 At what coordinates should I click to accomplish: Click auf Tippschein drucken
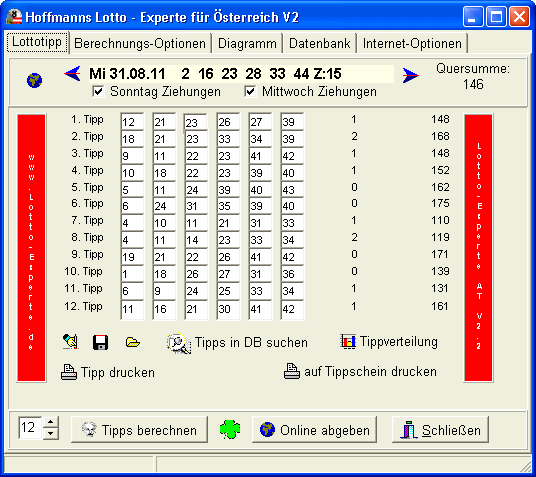[x=360, y=371]
